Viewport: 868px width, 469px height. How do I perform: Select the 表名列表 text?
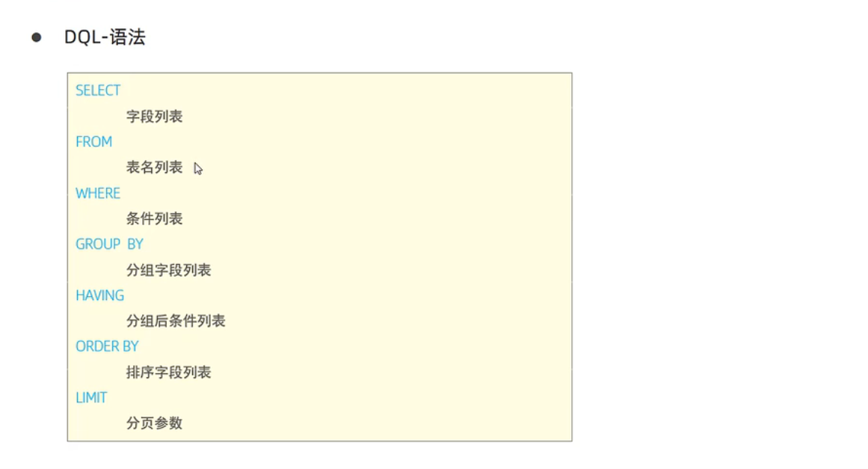154,168
